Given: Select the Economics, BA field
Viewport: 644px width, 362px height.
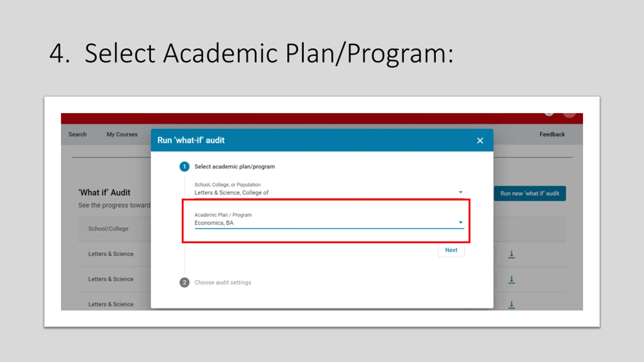Looking at the screenshot, I should 329,220.
